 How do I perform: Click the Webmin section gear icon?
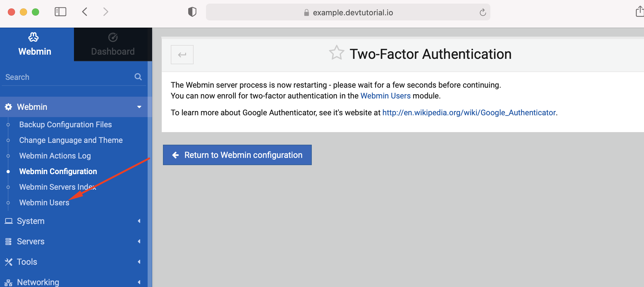pyautogui.click(x=8, y=107)
